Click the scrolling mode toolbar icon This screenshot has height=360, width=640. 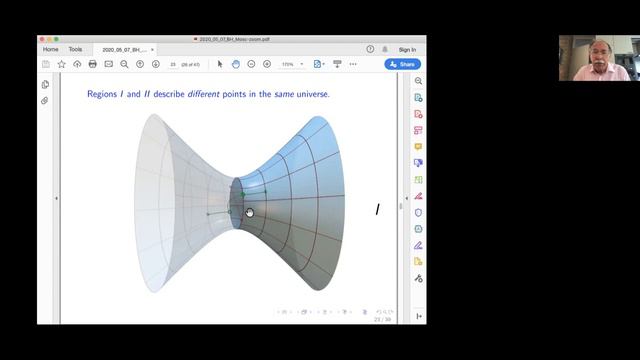[x=337, y=64]
